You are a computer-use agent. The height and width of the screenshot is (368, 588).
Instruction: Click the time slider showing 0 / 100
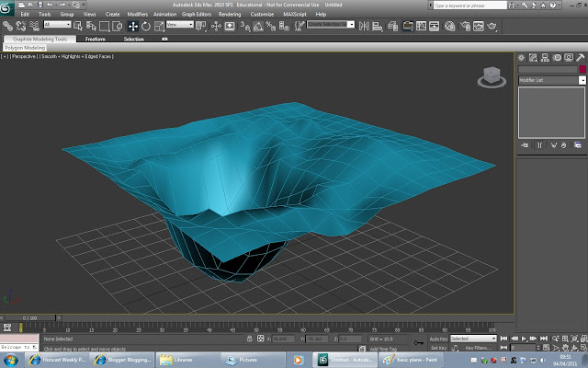point(29,318)
